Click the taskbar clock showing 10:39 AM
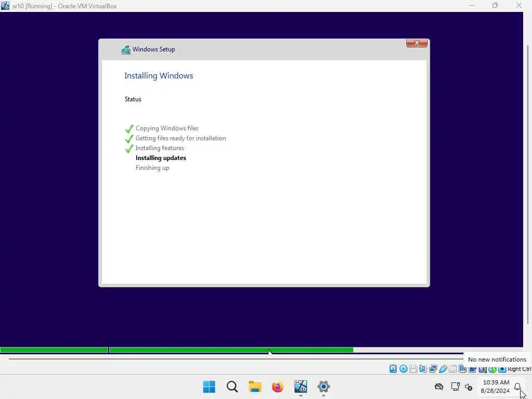Image resolution: width=532 pixels, height=399 pixels. coord(495,387)
